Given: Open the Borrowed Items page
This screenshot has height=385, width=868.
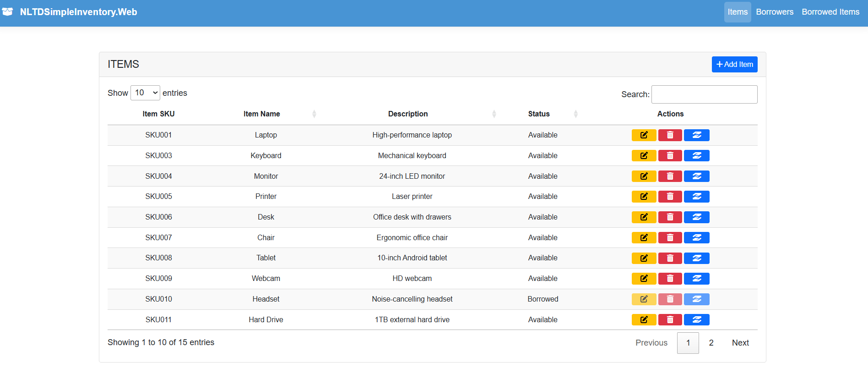Looking at the screenshot, I should point(830,12).
